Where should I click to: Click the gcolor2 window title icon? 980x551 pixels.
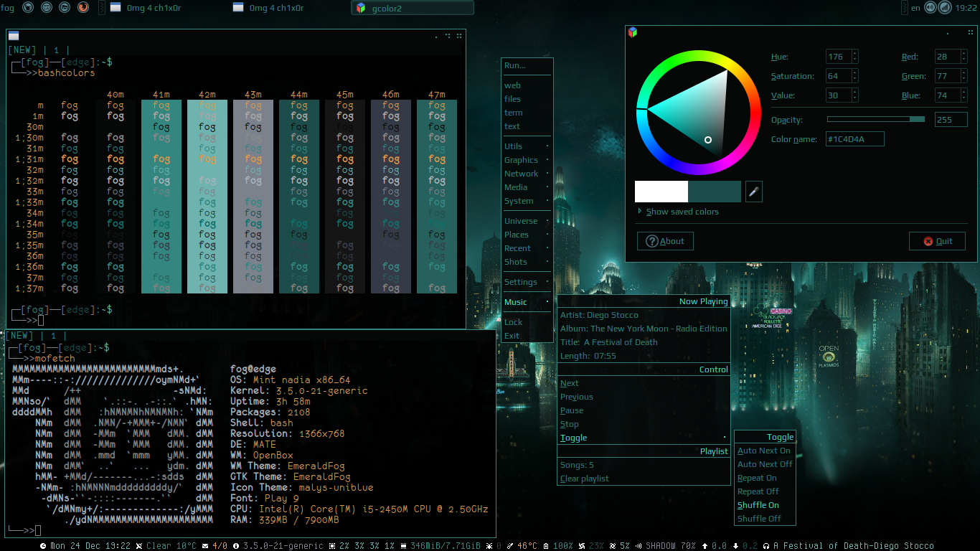632,32
